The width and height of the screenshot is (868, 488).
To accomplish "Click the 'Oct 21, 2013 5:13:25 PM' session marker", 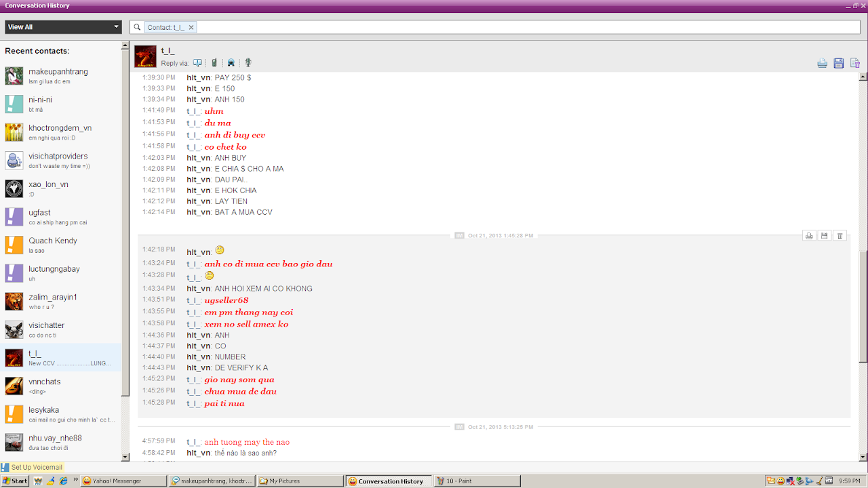I will (500, 427).
